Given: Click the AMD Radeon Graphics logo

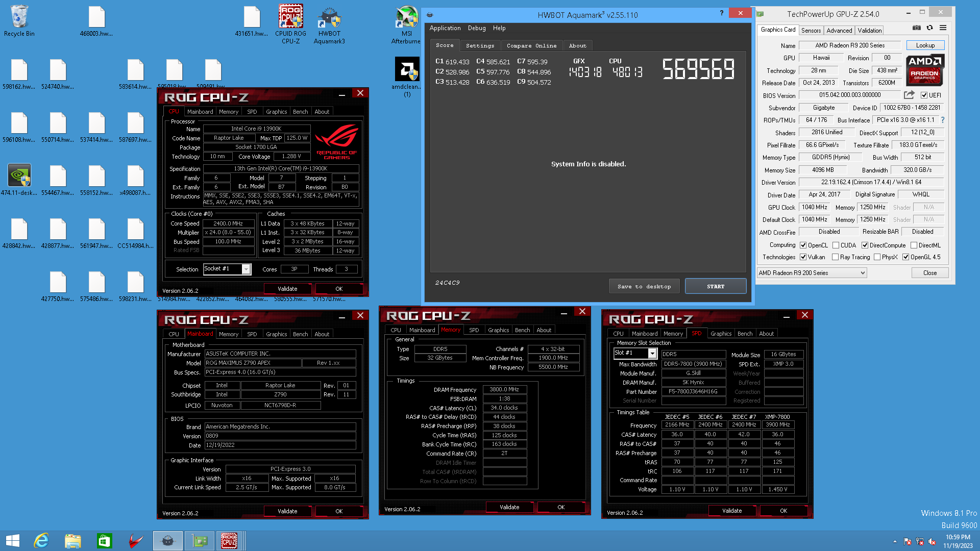Looking at the screenshot, I should click(925, 70).
